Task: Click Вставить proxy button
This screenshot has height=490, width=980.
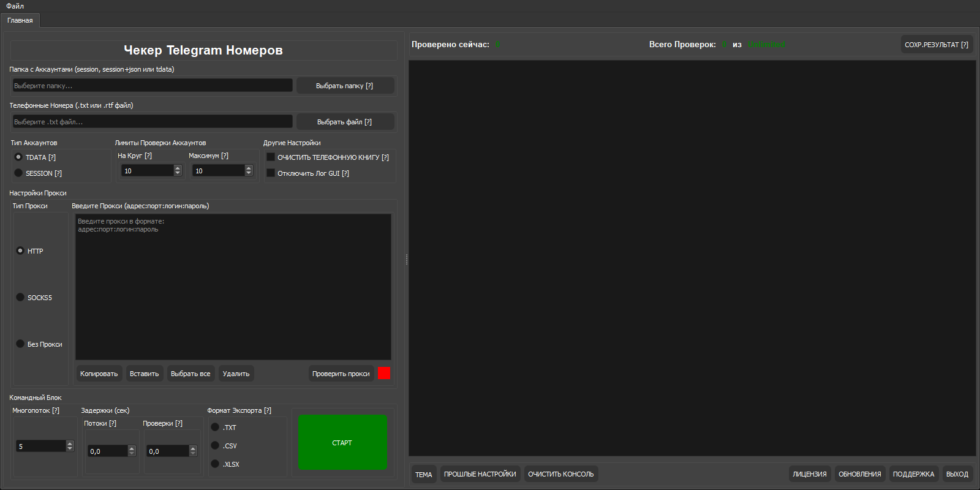Action: coord(145,374)
